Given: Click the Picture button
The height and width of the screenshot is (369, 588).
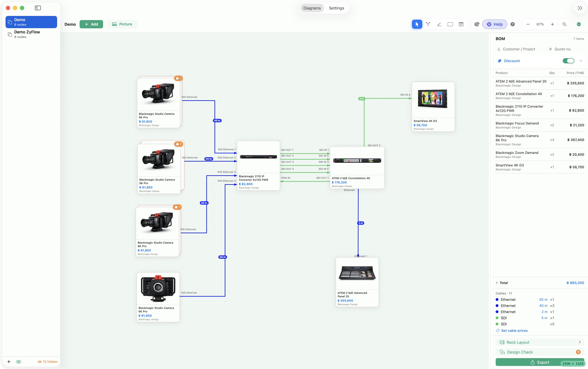Looking at the screenshot, I should pyautogui.click(x=122, y=24).
